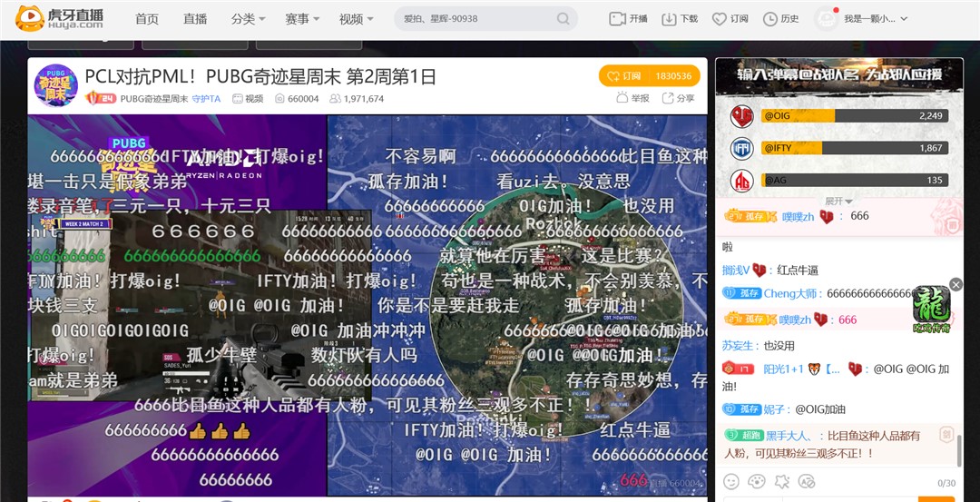Click the AG team logo
The width and height of the screenshot is (980, 502).
point(742,182)
